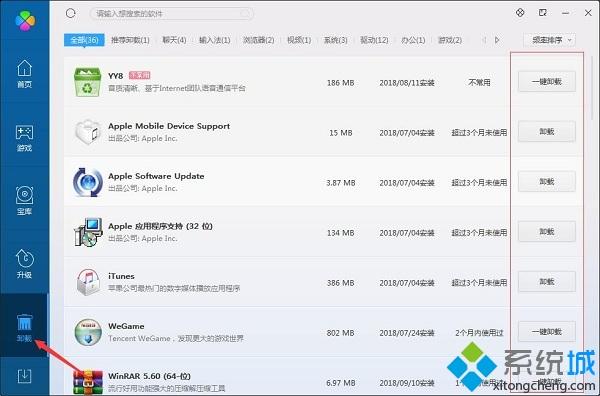Click the WeGame app icon
The width and height of the screenshot is (600, 396).
coord(88,332)
